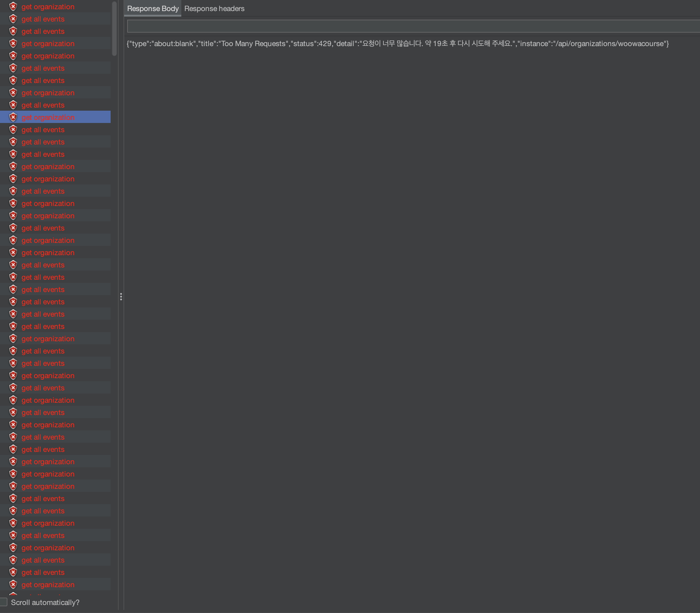The width and height of the screenshot is (700, 613).
Task: Click the error icon of the last fully visible result
Action: (x=13, y=585)
